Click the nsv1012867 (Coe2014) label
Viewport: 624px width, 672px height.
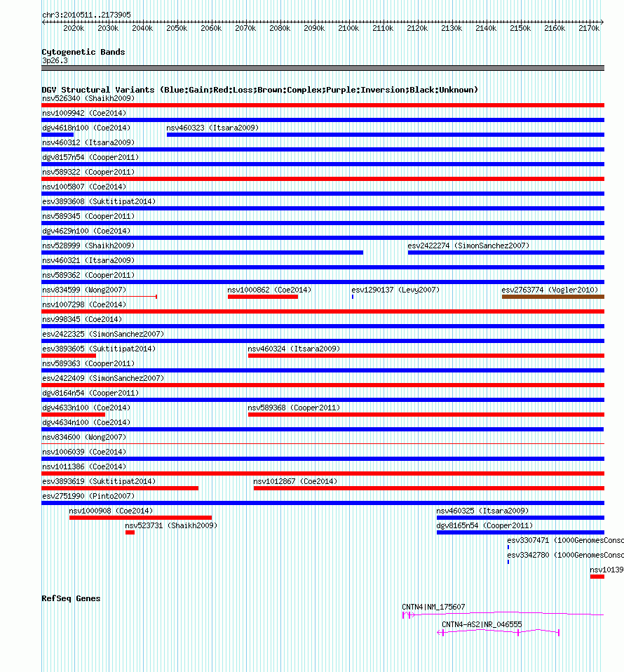[295, 481]
